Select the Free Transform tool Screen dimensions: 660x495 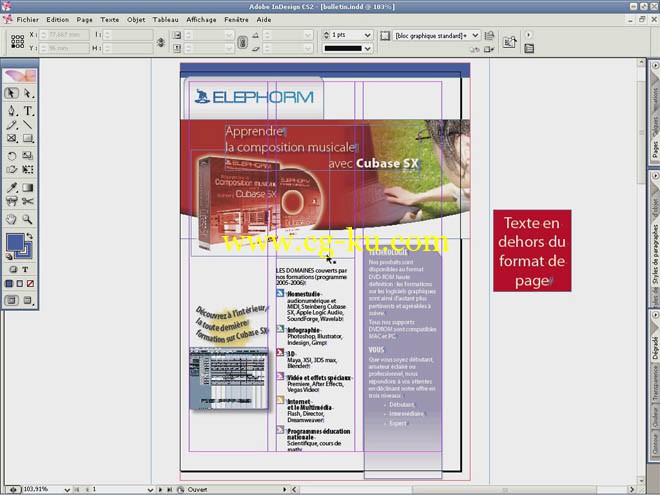click(x=28, y=169)
